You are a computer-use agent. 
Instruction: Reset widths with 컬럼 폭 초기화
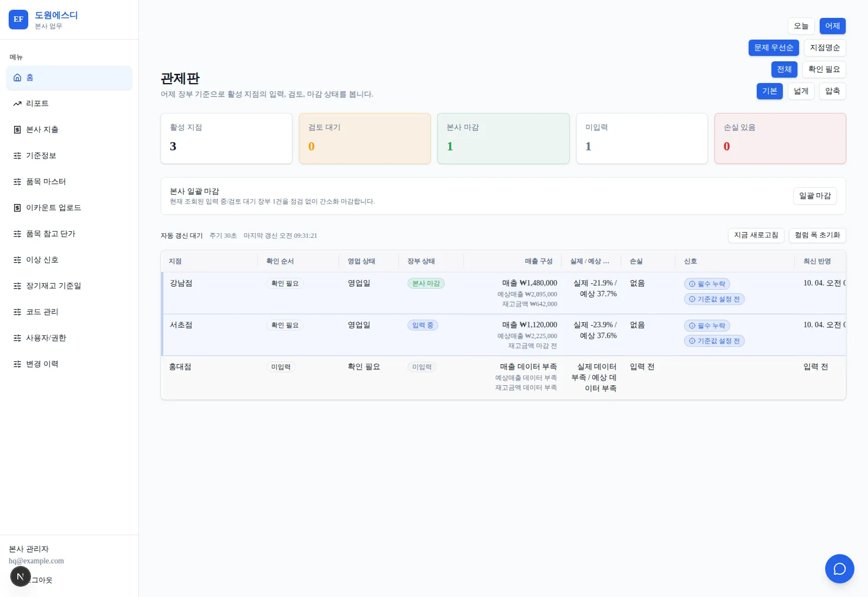click(818, 236)
